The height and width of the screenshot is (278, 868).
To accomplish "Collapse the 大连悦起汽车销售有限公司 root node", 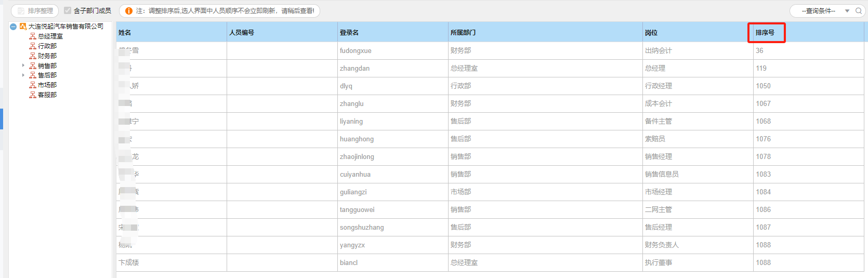I will point(13,27).
